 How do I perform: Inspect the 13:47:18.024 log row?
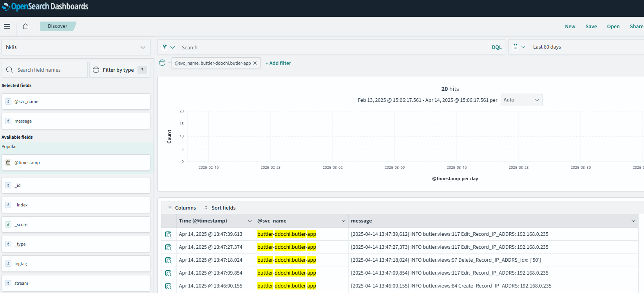[x=168, y=260]
